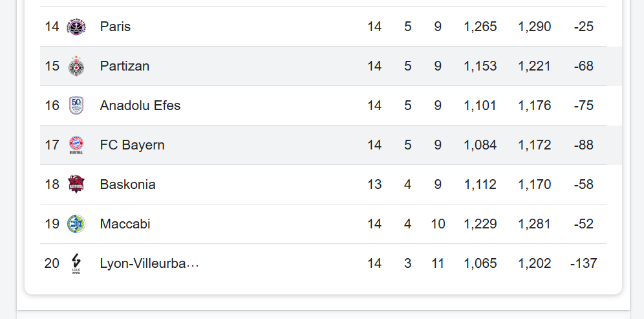Click the Baskonia team logo icon
The width and height of the screenshot is (644, 319).
point(76,184)
